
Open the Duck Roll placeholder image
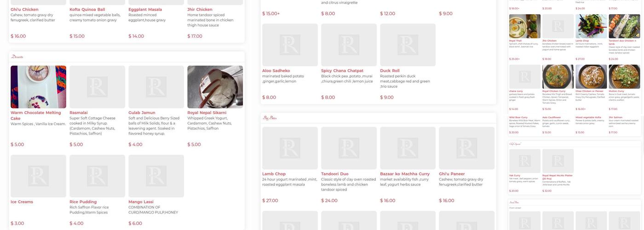408,45
